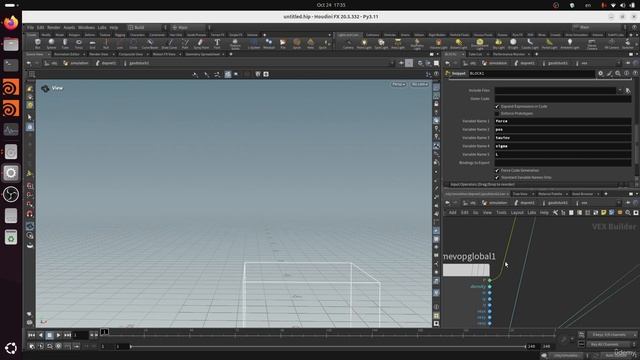
Task: Open the File menu
Action: point(30,27)
